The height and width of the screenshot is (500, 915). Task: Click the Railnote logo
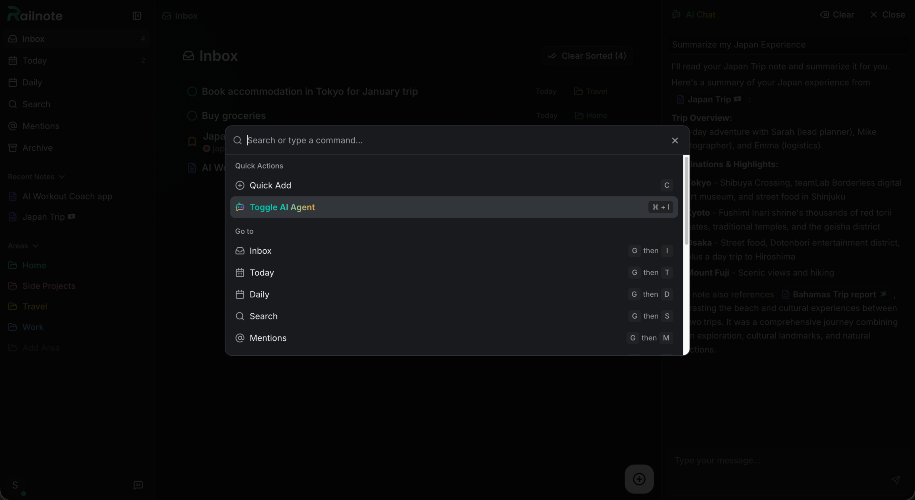(35, 15)
